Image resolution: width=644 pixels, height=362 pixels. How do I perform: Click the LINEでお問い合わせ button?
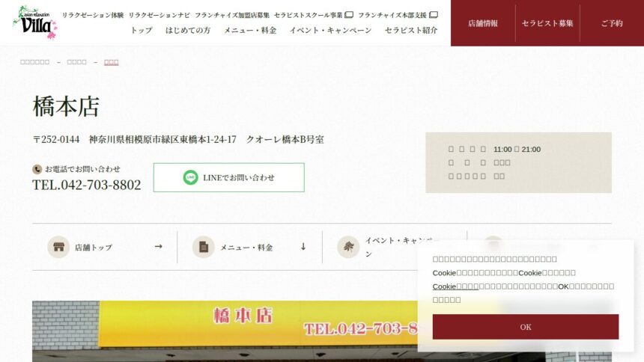pyautogui.click(x=228, y=177)
